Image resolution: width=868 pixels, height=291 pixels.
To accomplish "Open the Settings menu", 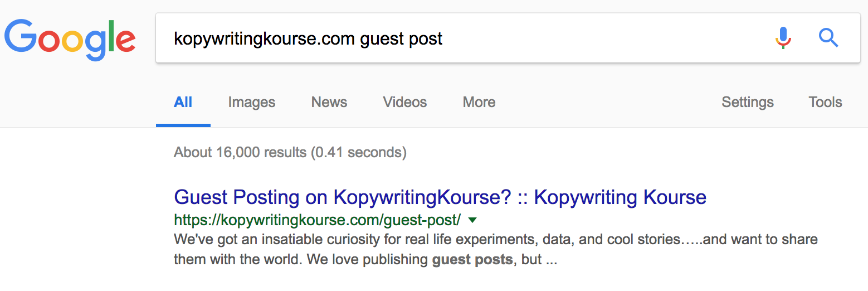I will click(748, 103).
